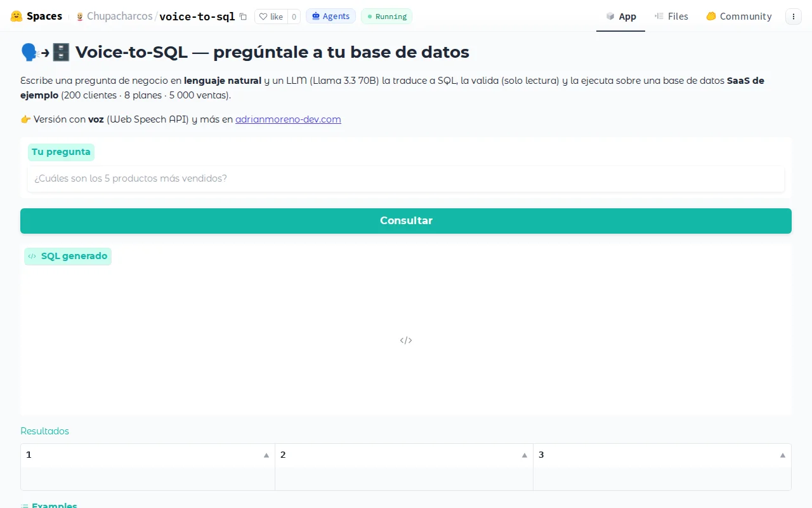Switch to the App tab
The height and width of the screenshot is (508, 812).
pos(621,17)
